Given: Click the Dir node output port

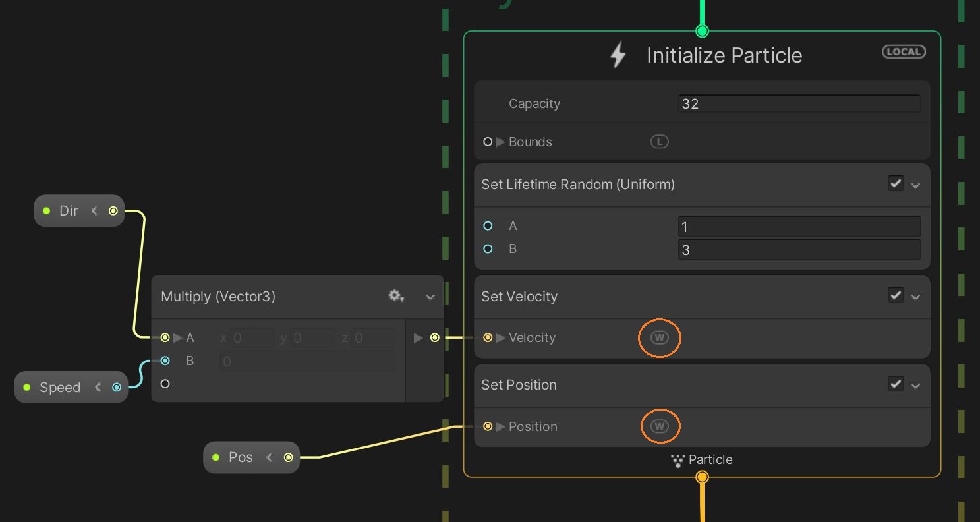Looking at the screenshot, I should pyautogui.click(x=113, y=211).
